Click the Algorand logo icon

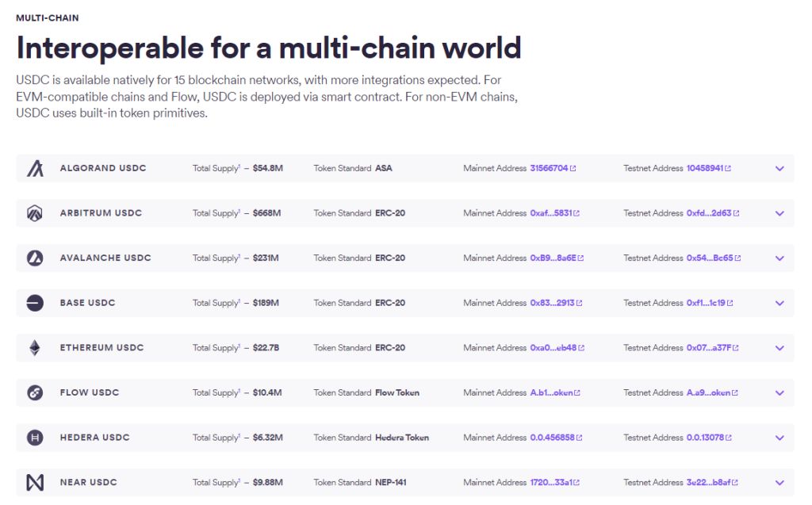pyautogui.click(x=35, y=168)
